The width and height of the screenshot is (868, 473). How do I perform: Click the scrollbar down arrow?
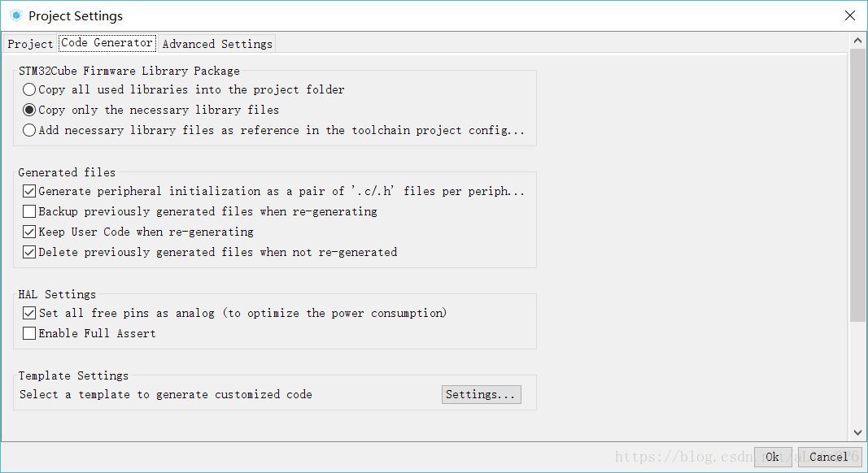click(857, 433)
